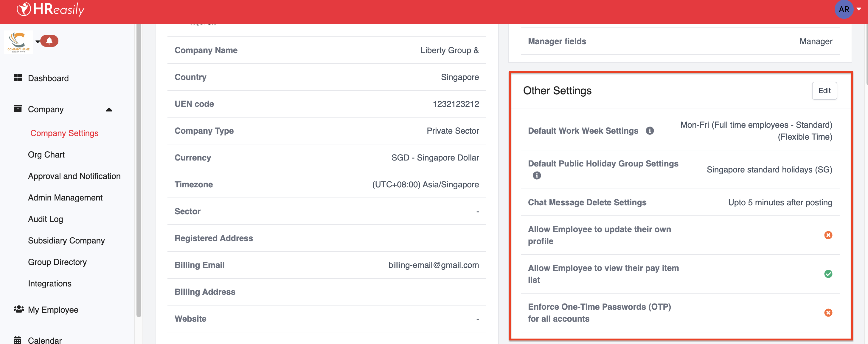This screenshot has width=868, height=344.
Task: Open Org Chart from the sidebar
Action: point(46,155)
